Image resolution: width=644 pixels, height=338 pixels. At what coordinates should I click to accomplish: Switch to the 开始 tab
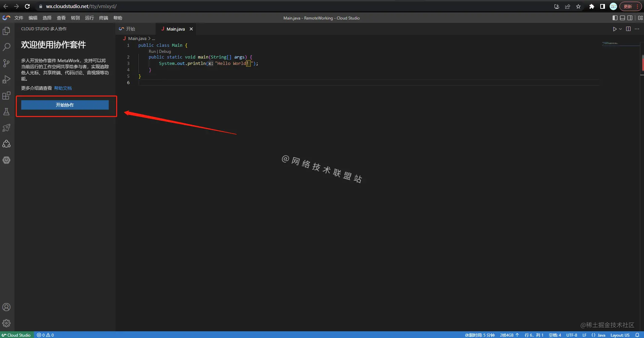(x=136, y=29)
